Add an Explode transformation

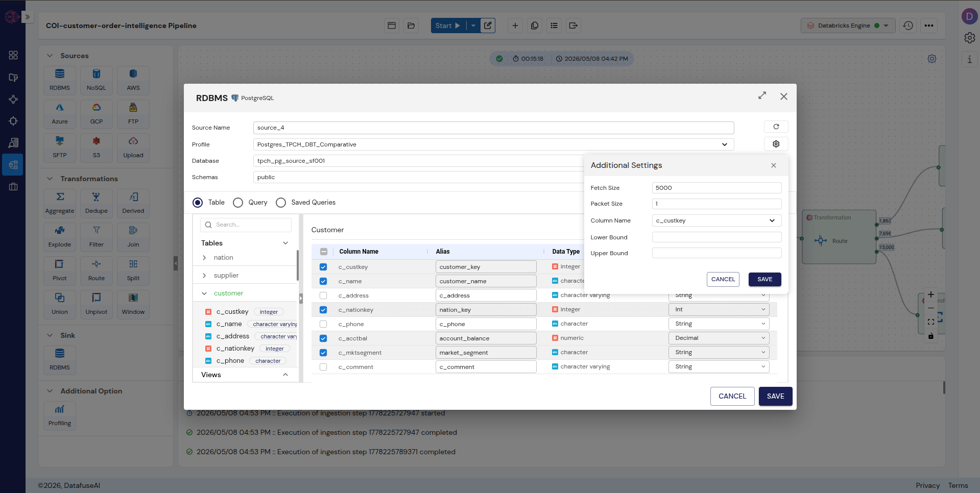pyautogui.click(x=60, y=236)
